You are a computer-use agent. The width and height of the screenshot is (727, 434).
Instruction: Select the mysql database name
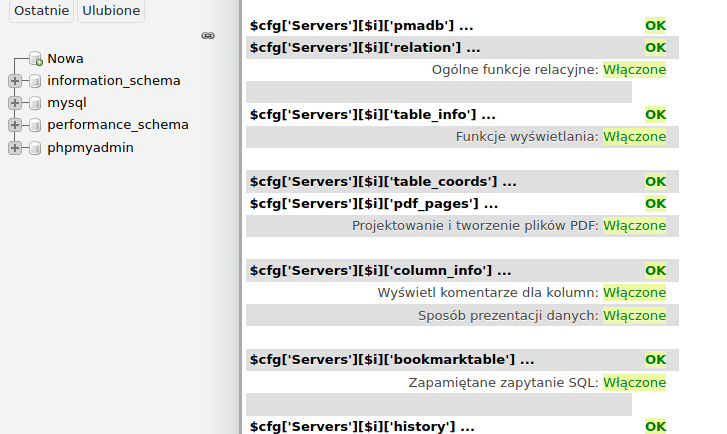tap(67, 103)
